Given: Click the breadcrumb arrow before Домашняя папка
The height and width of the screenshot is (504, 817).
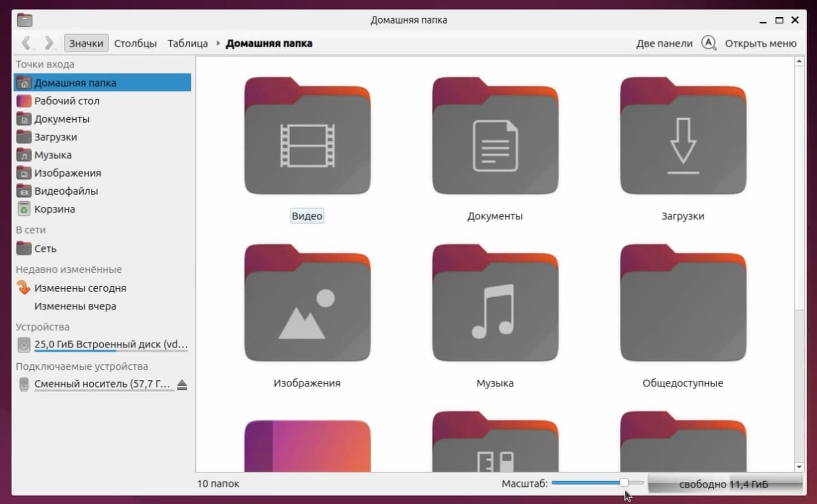Looking at the screenshot, I should point(218,43).
